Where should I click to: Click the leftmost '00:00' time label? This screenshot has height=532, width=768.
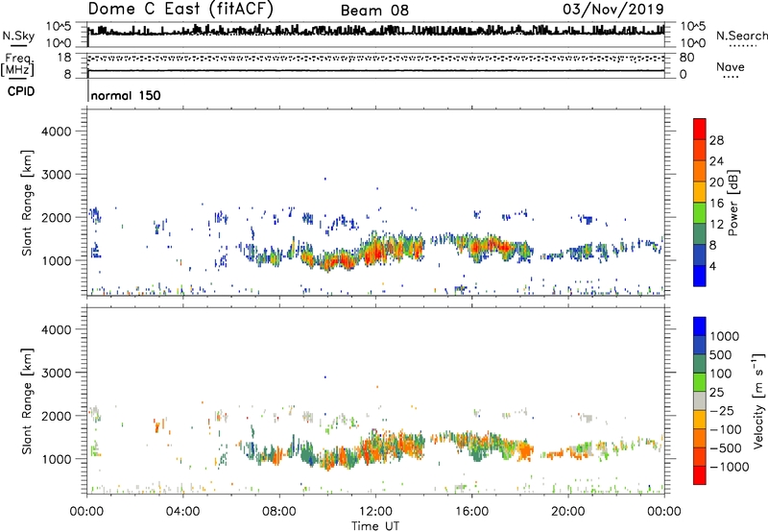pos(86,512)
